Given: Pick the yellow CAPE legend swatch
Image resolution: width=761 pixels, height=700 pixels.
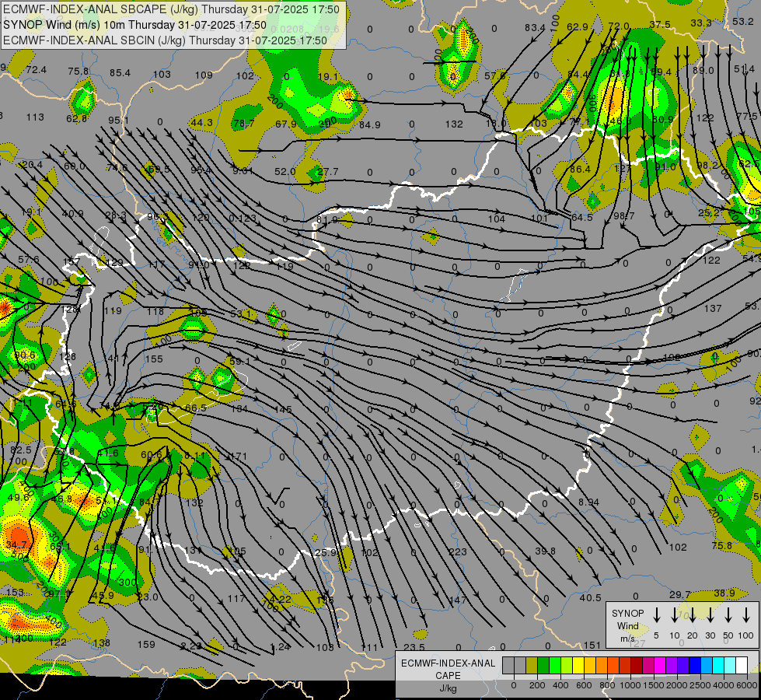Looking at the screenshot, I should point(578,665).
